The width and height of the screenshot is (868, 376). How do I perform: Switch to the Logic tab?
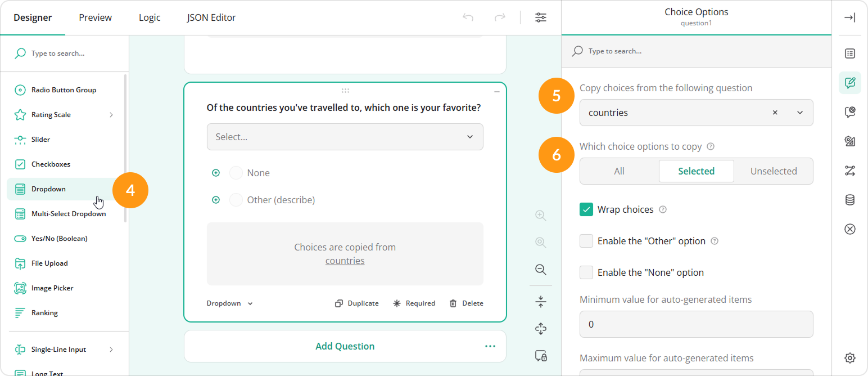click(150, 17)
